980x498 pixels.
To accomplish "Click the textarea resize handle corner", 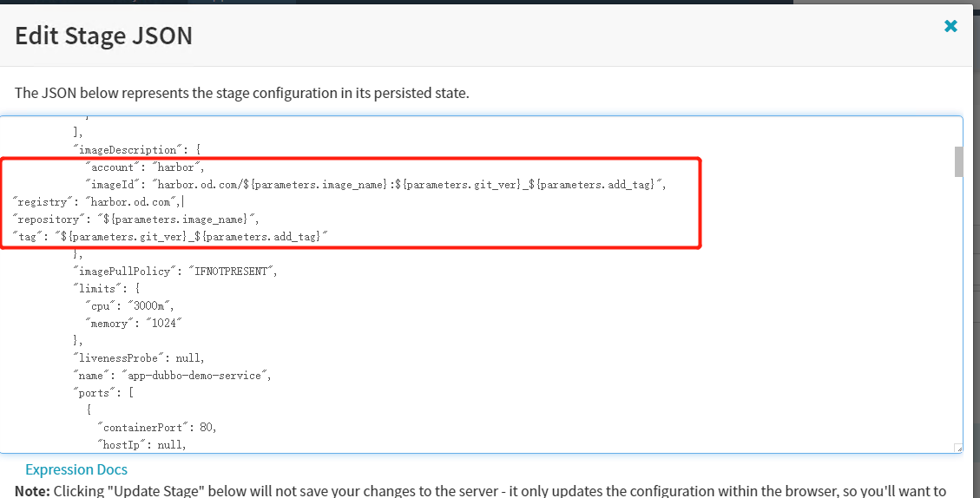I will coord(957,448).
